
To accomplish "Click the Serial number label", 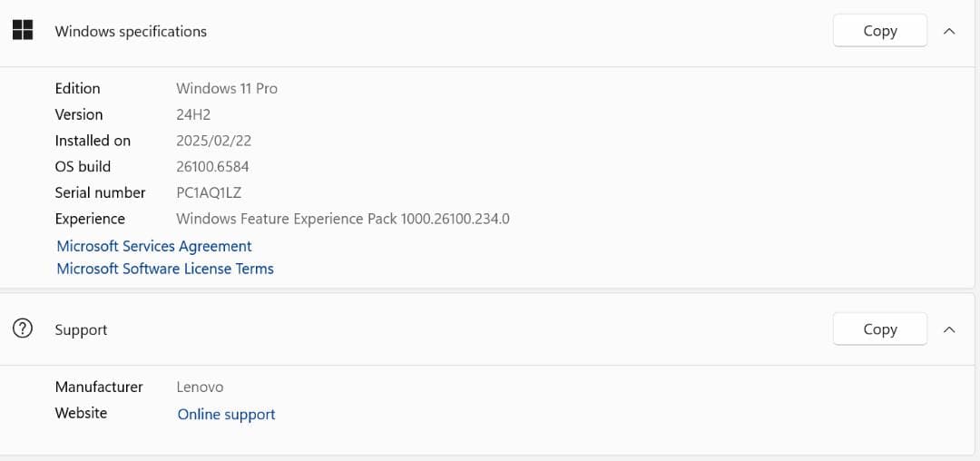I will 100,192.
